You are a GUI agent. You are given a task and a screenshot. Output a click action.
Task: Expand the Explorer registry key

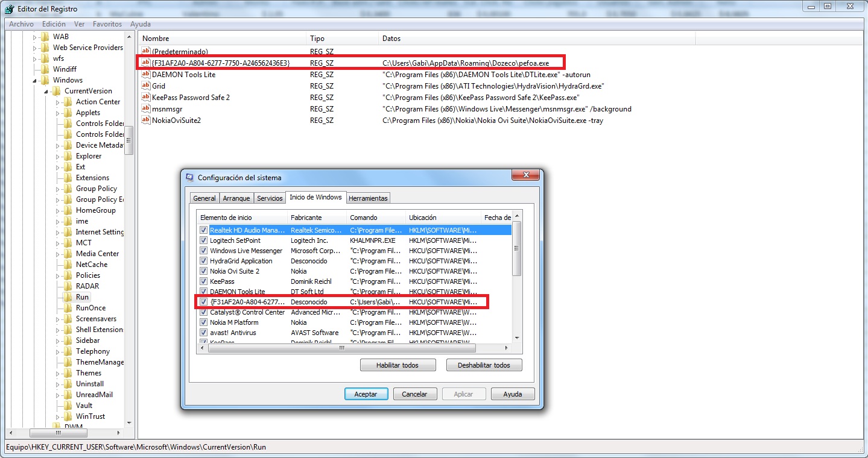coord(58,156)
